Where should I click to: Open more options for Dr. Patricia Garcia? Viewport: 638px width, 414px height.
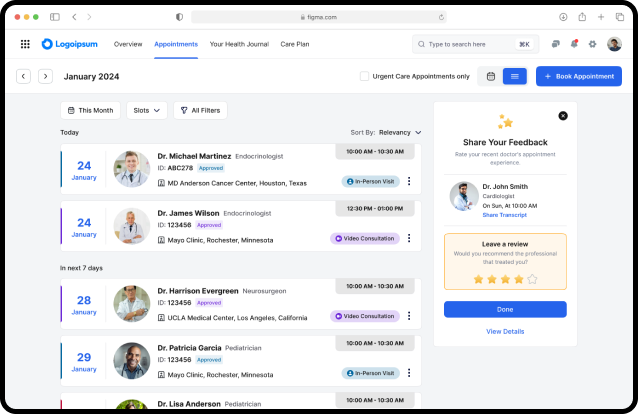(409, 373)
